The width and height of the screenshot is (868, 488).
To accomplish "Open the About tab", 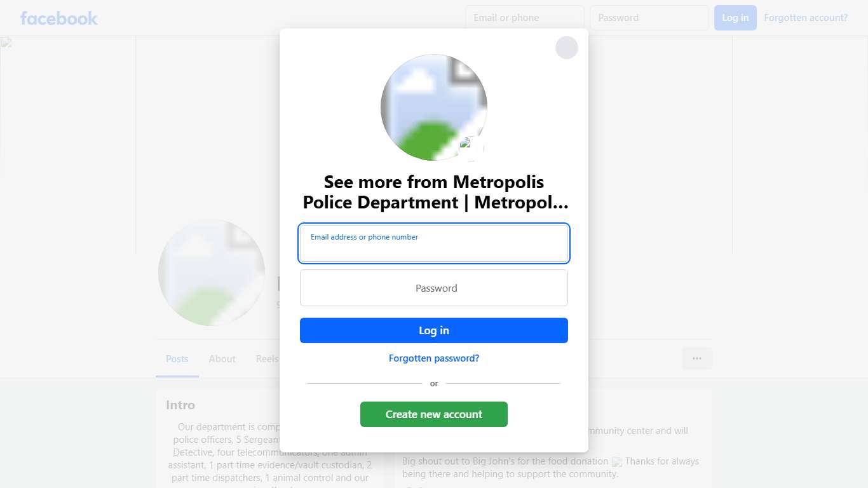I will point(222,359).
